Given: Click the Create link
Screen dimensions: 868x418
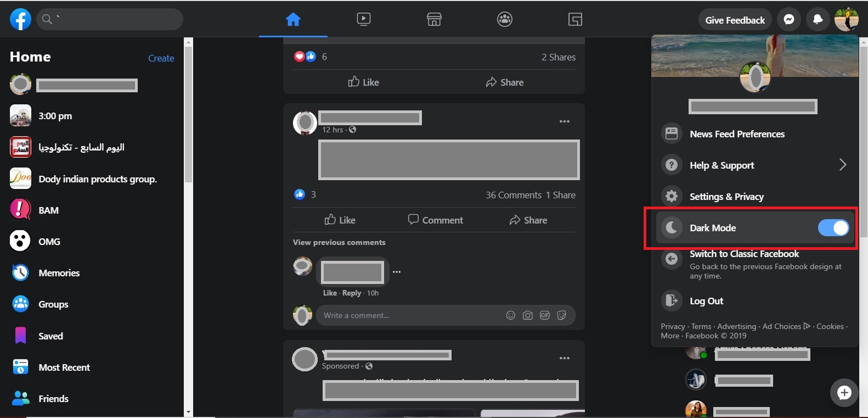Looking at the screenshot, I should click(x=161, y=58).
